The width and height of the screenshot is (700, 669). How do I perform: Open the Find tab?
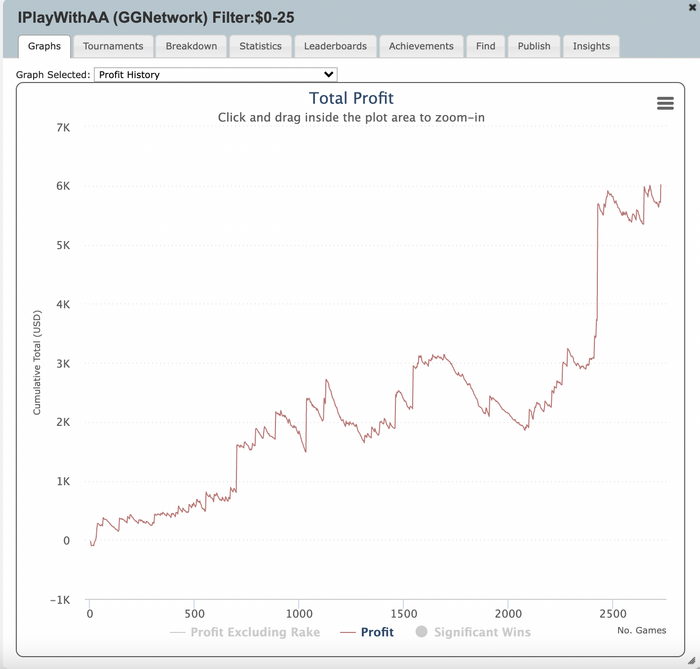[x=485, y=46]
